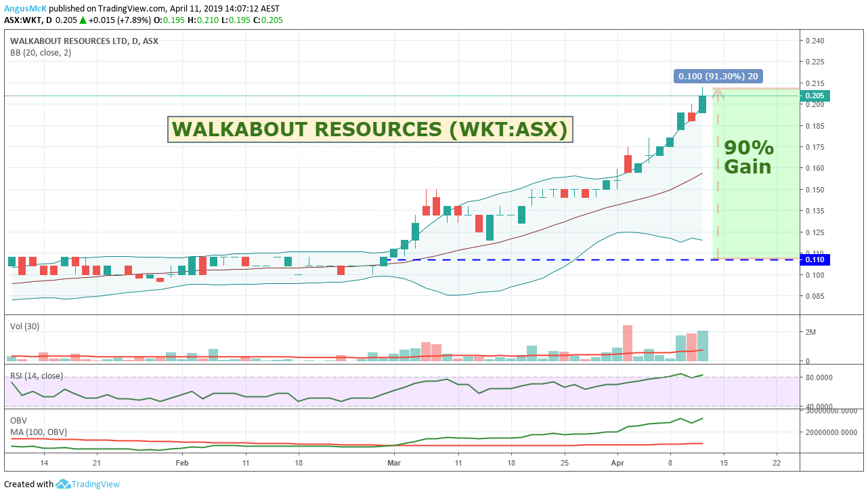The width and height of the screenshot is (868, 496).
Task: Click the 22 date label on time axis
Action: (776, 463)
